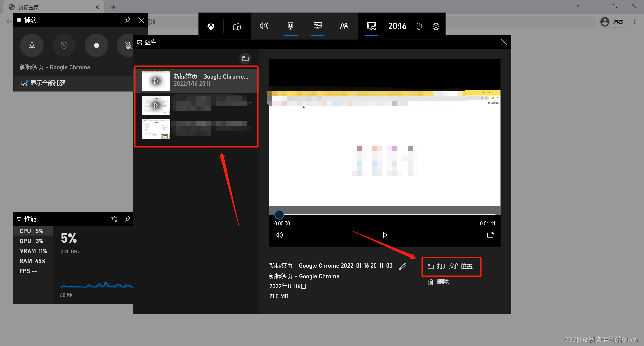Record last 30 seconds button
Screen dimensions: 644x346
coord(64,45)
